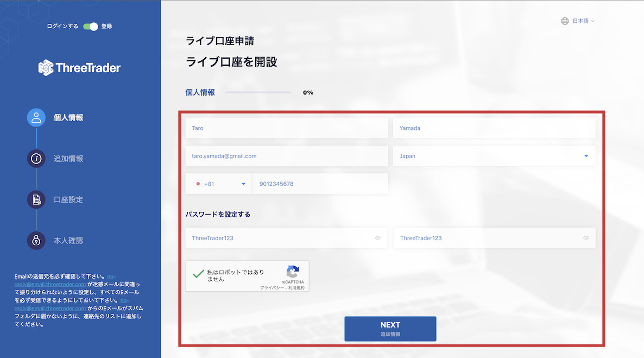Click the 口座設定 document step icon
The height and width of the screenshot is (358, 644).
pyautogui.click(x=36, y=200)
